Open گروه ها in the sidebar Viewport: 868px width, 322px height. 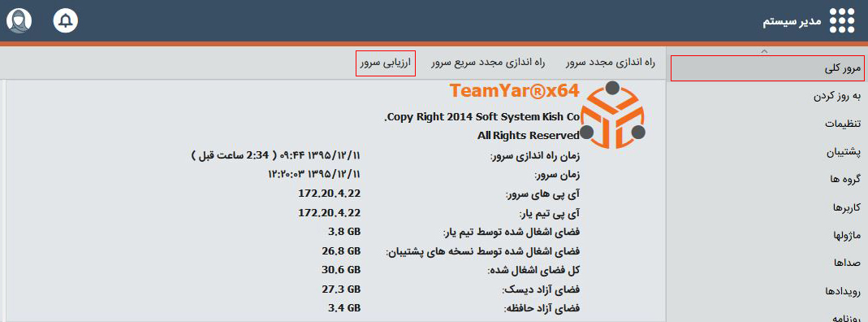846,180
